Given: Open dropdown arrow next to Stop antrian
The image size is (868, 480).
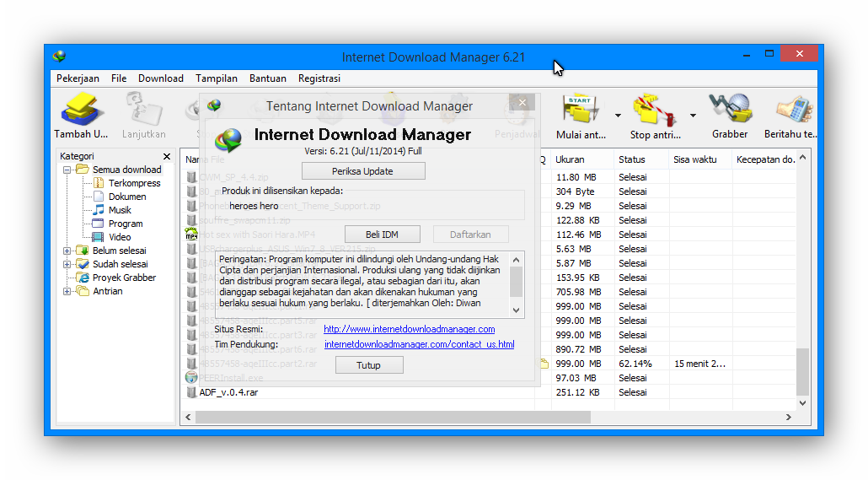Looking at the screenshot, I should 693,116.
